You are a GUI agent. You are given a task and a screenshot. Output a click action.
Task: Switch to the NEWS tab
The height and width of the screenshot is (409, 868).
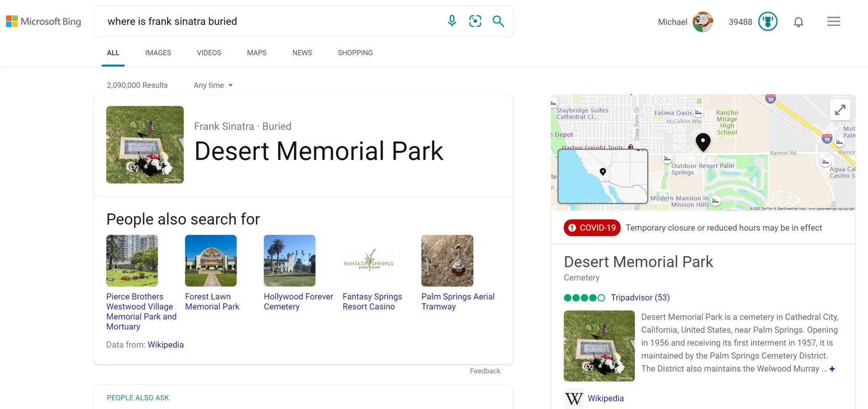pos(302,53)
